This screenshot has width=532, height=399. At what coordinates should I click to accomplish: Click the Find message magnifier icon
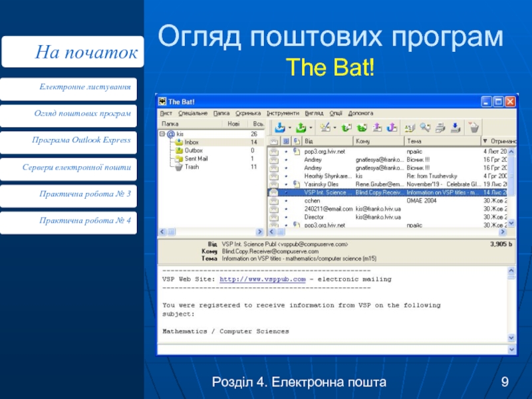(425, 128)
